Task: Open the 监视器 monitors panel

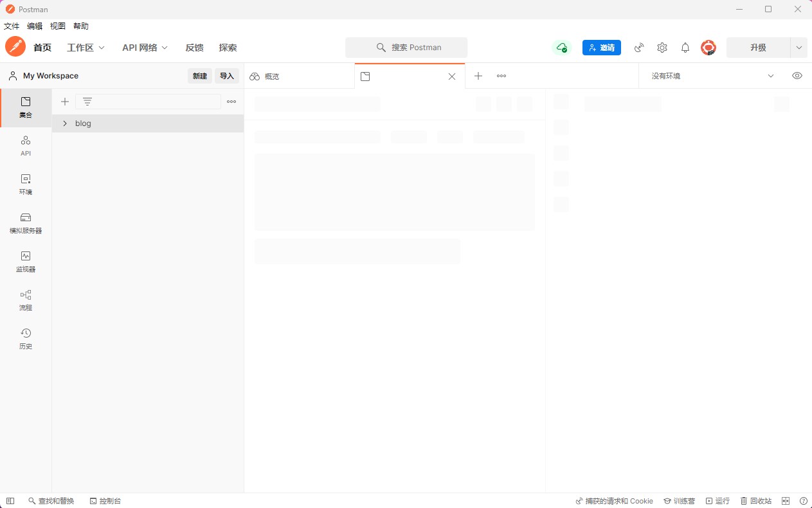Action: click(x=26, y=262)
